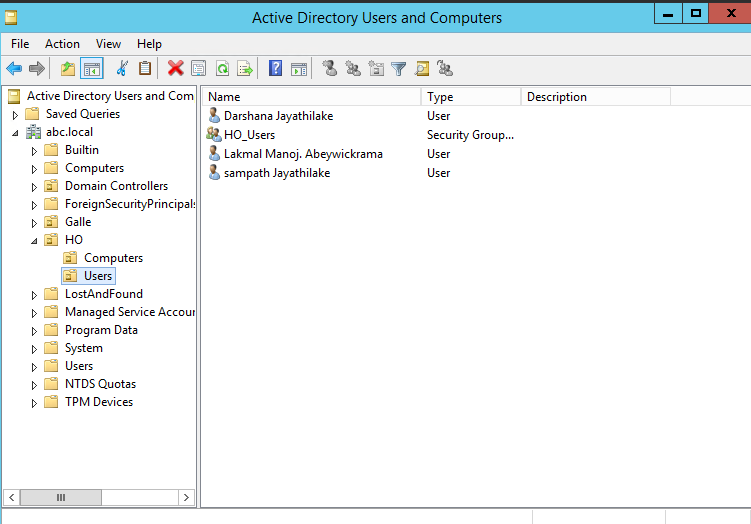The image size is (751, 524).
Task: Click the Paste clipboard icon
Action: click(x=145, y=68)
